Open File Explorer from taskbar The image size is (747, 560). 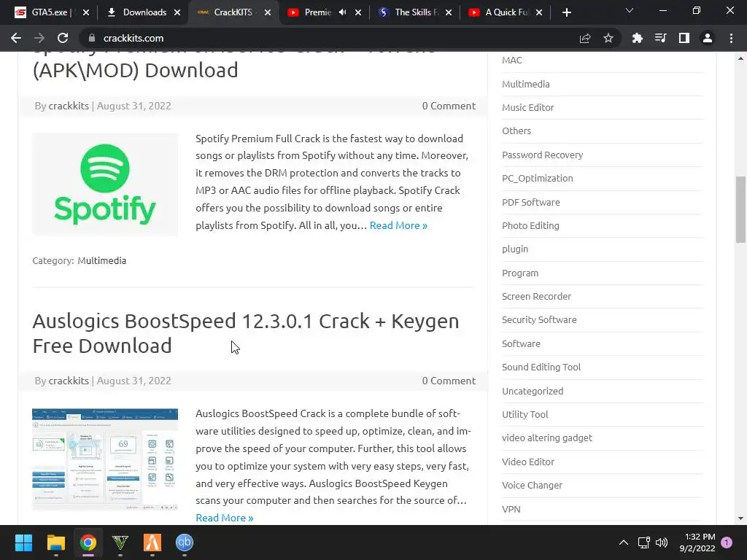55,542
